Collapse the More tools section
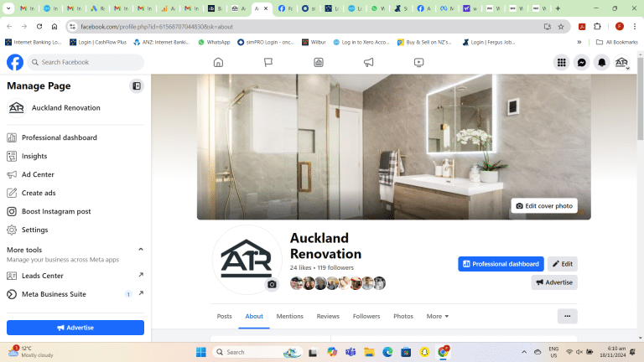644x362 pixels. coord(140,250)
